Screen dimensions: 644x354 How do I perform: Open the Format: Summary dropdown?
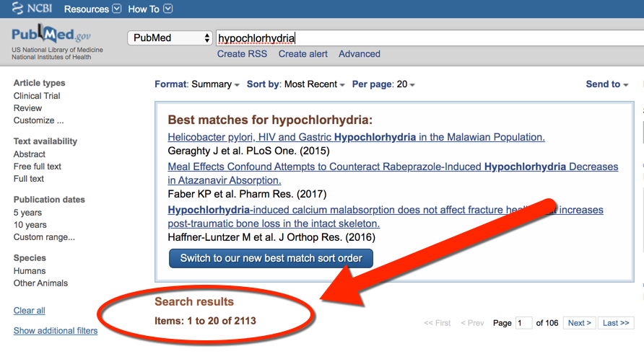[196, 84]
